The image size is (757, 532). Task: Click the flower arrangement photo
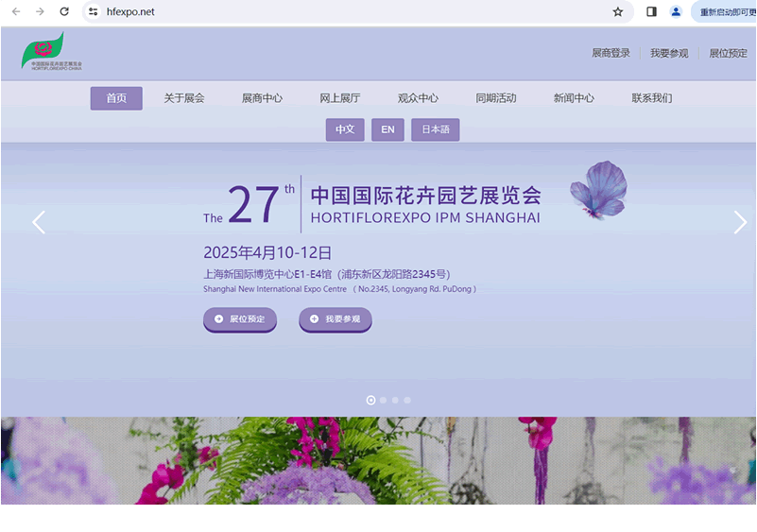tap(378, 460)
